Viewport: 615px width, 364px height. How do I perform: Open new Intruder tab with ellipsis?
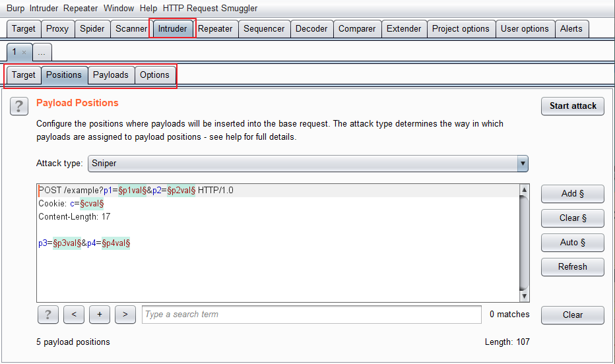[x=42, y=52]
